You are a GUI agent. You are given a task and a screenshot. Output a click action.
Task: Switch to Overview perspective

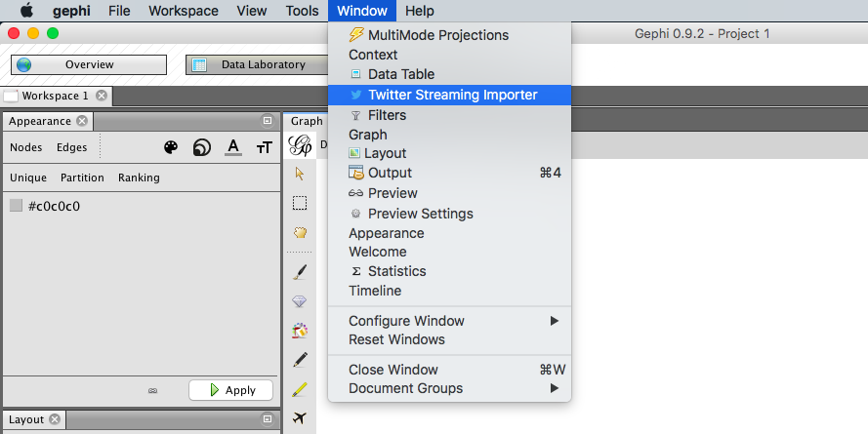click(89, 64)
